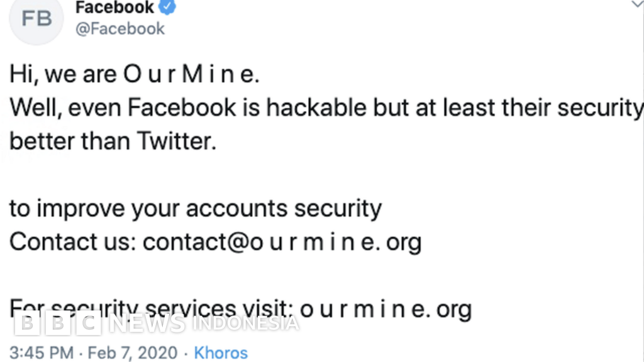The width and height of the screenshot is (644, 362).
Task: Click the BBC blocks logo watermark
Action: 58,323
